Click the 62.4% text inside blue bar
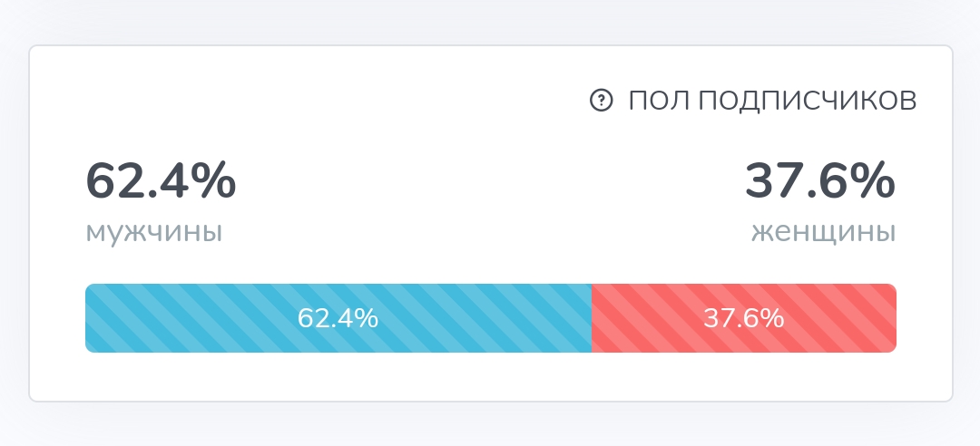This screenshot has width=980, height=446. (x=338, y=318)
